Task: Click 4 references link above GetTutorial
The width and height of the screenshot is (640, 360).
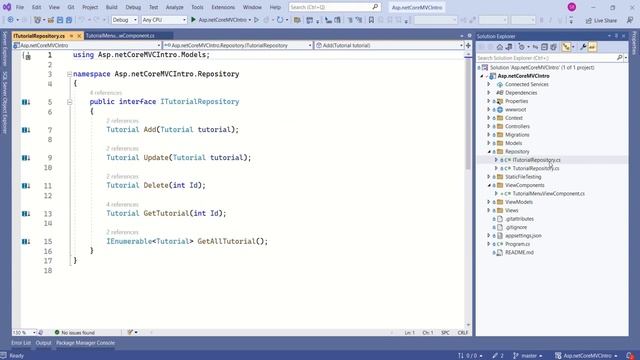Action: [x=122, y=204]
